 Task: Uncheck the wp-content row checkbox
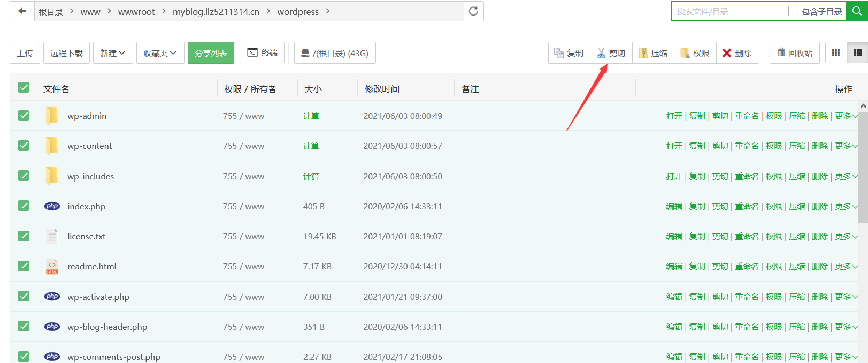click(24, 145)
